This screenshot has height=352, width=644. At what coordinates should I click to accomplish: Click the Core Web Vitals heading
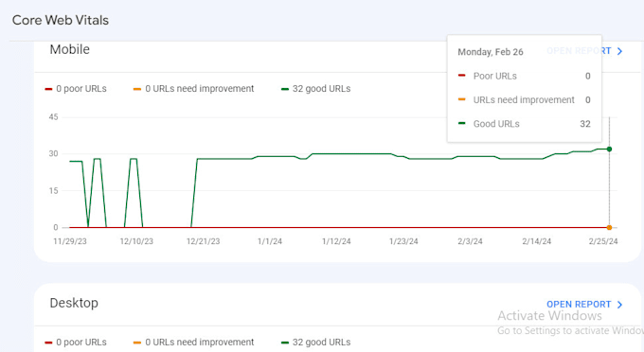tap(61, 20)
